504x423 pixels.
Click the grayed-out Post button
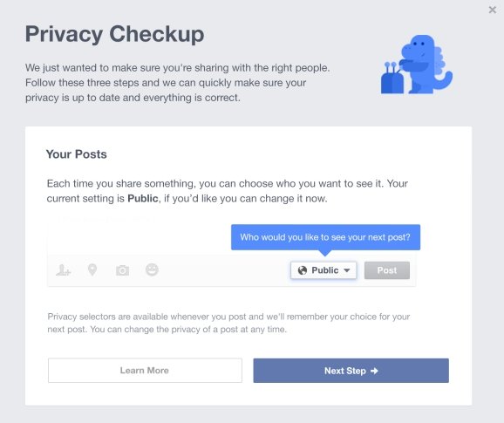(386, 270)
